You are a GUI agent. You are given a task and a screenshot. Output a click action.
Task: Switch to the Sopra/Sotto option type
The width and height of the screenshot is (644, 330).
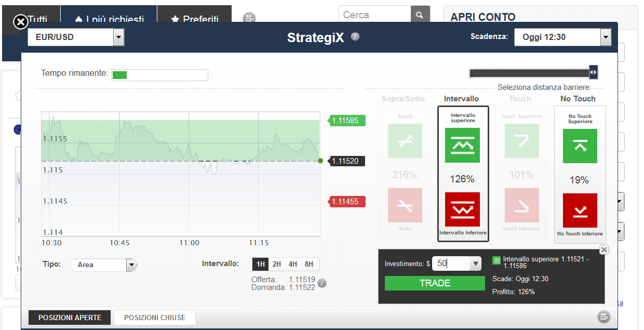click(x=403, y=99)
